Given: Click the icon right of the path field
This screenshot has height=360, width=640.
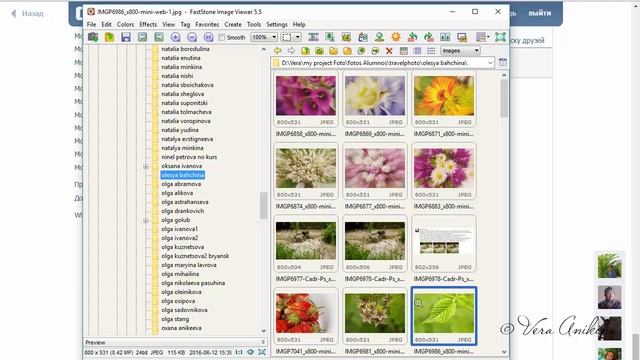Looking at the screenshot, I should click(503, 62).
